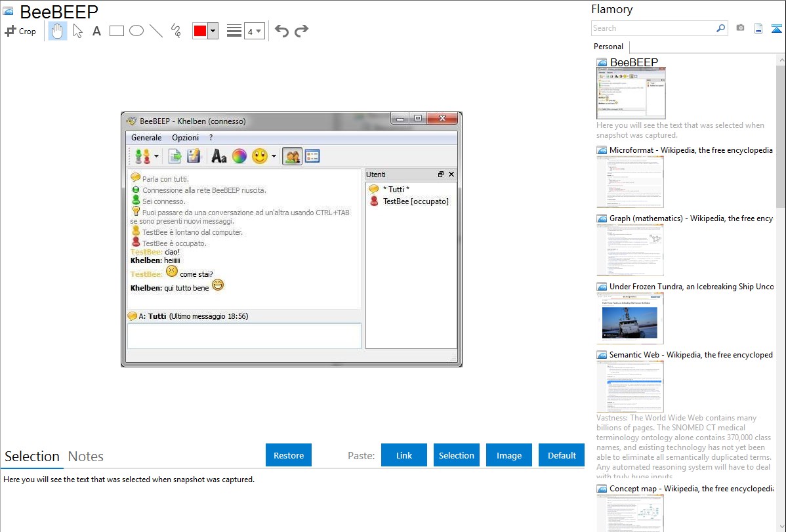Choose the arrow pointer tool
The image size is (786, 532).
pyautogui.click(x=77, y=31)
